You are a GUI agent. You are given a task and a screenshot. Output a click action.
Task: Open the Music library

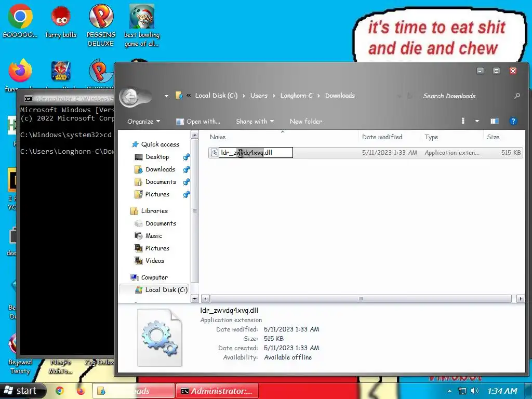click(148, 236)
